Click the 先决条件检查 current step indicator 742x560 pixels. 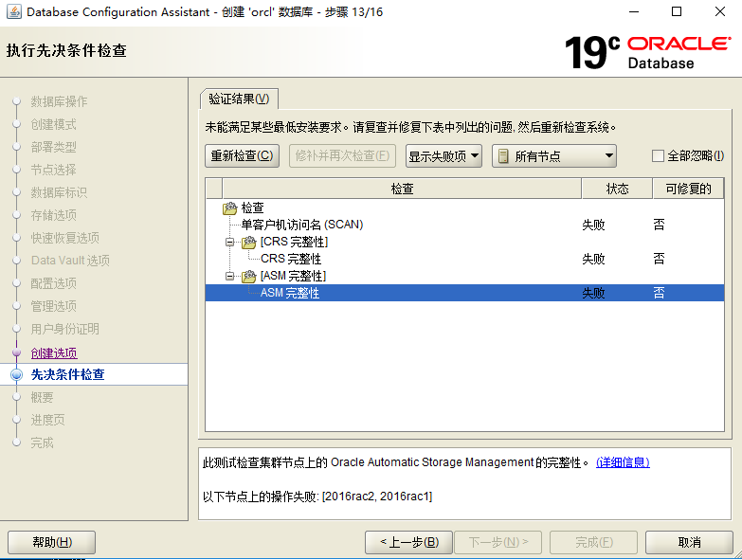[16, 374]
